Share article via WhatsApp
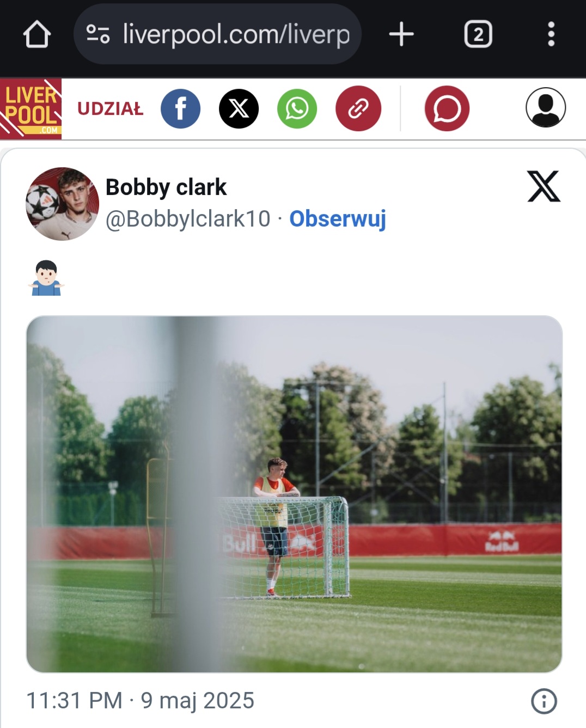 (x=297, y=109)
